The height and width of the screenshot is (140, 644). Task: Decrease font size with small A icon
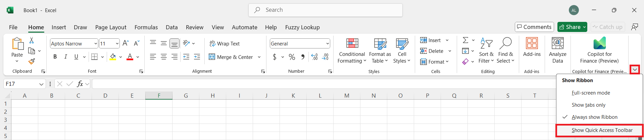pyautogui.click(x=136, y=43)
